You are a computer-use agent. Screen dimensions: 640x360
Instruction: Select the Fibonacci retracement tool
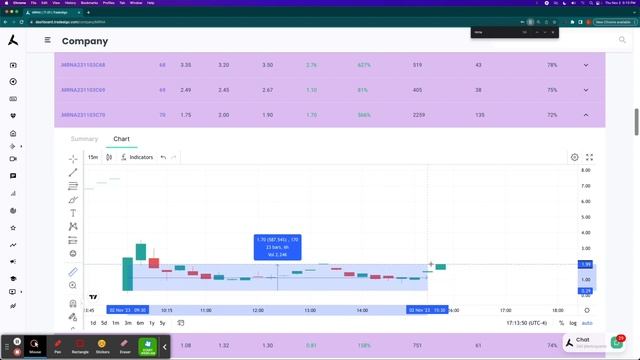click(x=73, y=186)
